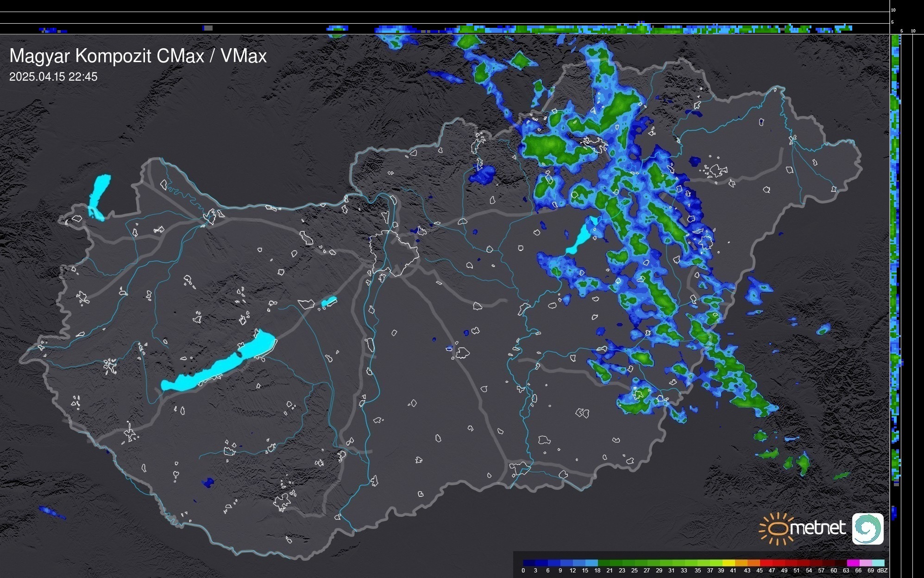
Task: Click the dark blue 0 dBZ swatch
Action: pos(529,563)
